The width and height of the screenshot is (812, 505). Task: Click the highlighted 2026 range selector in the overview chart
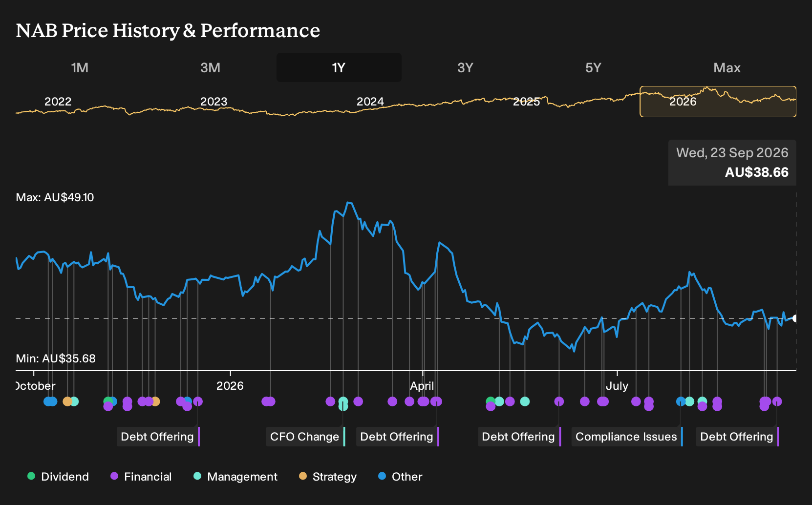tap(718, 102)
